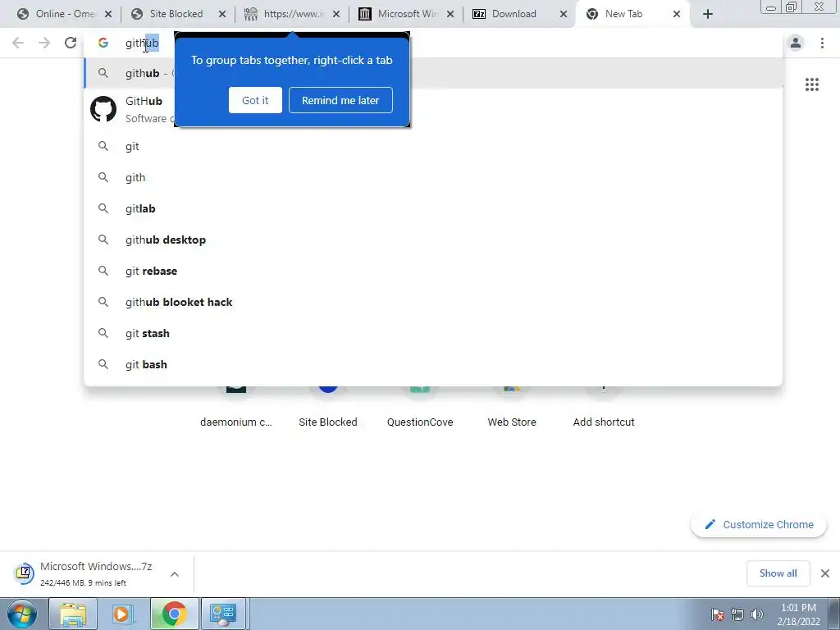840x630 pixels.
Task: Close the New Tab tab
Action: 677,15
